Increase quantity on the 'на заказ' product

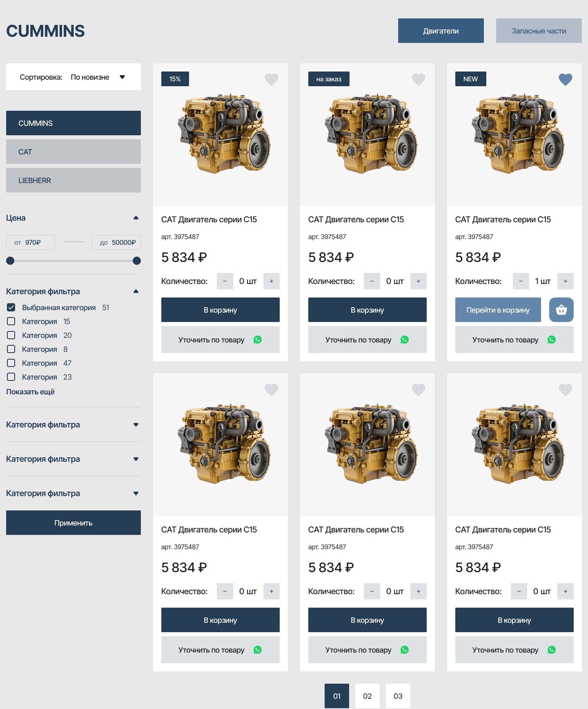(419, 281)
